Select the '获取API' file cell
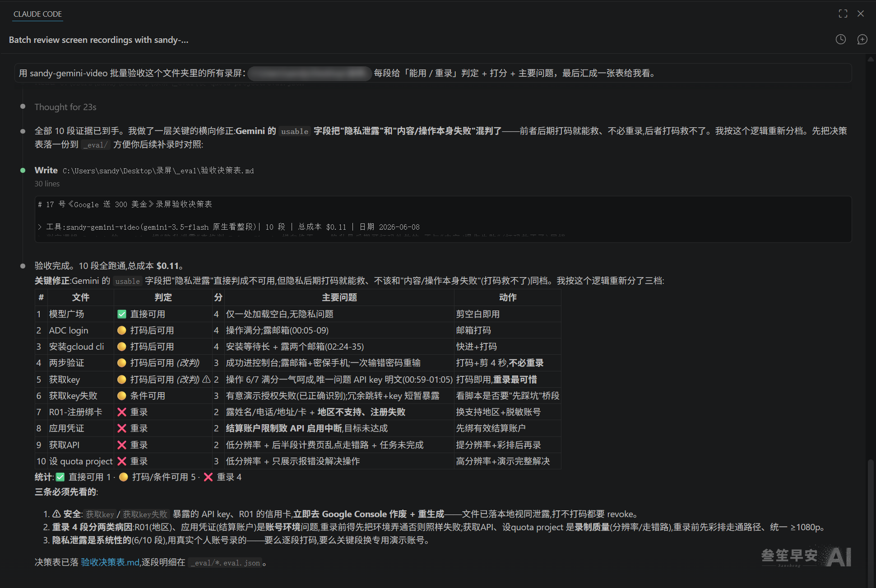876x588 pixels. coord(80,445)
